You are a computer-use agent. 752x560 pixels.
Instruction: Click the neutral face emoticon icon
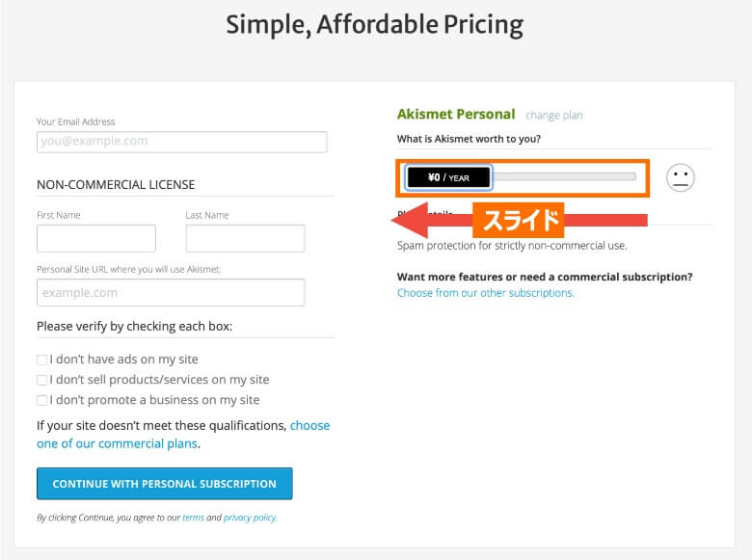681,177
